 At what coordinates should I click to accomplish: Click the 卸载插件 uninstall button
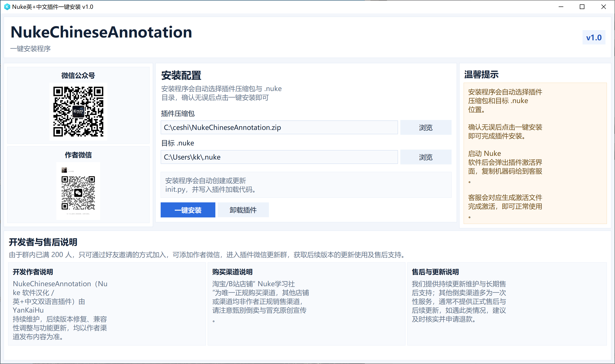pyautogui.click(x=243, y=210)
